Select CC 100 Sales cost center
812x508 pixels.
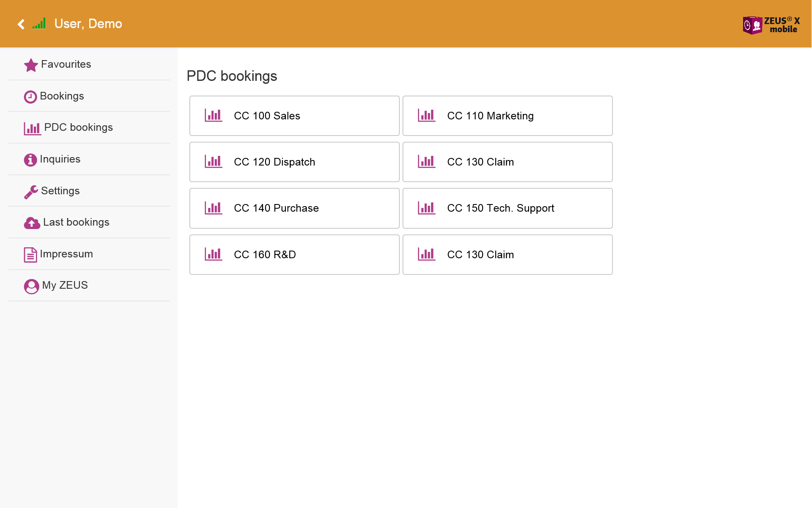[x=294, y=116]
